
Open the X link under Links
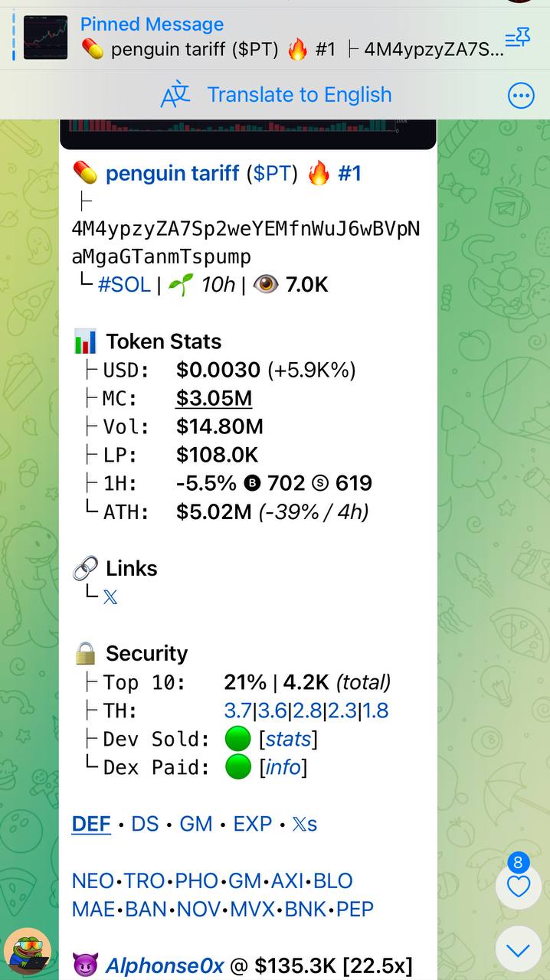(x=110, y=597)
